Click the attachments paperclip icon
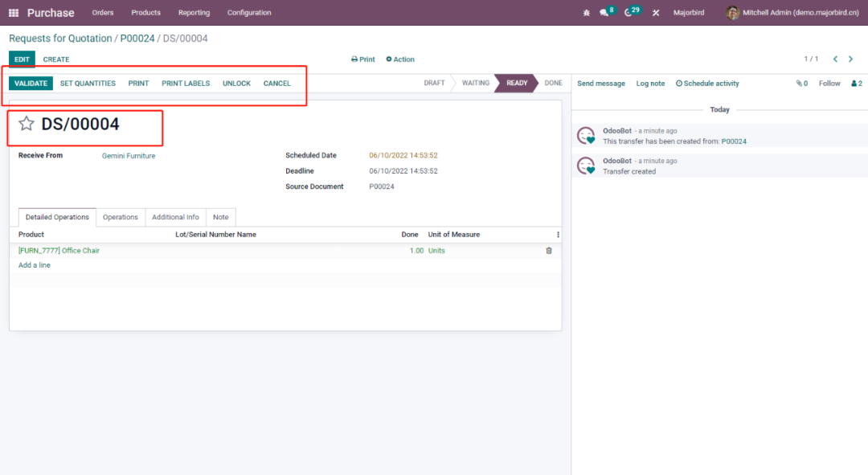The height and width of the screenshot is (475, 868). coord(800,84)
